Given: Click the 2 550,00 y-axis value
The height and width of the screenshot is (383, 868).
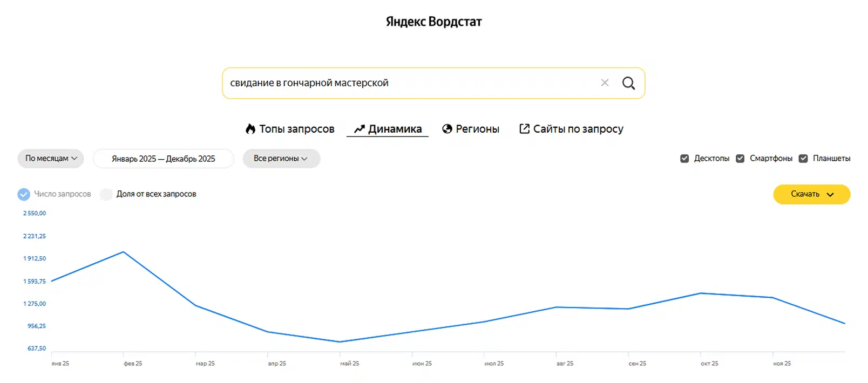Looking at the screenshot, I should (35, 214).
